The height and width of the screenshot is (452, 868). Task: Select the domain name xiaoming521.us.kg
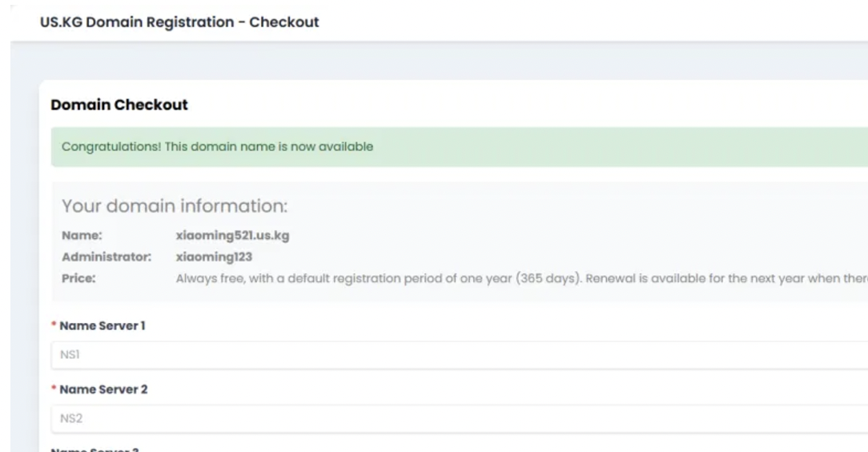point(232,236)
